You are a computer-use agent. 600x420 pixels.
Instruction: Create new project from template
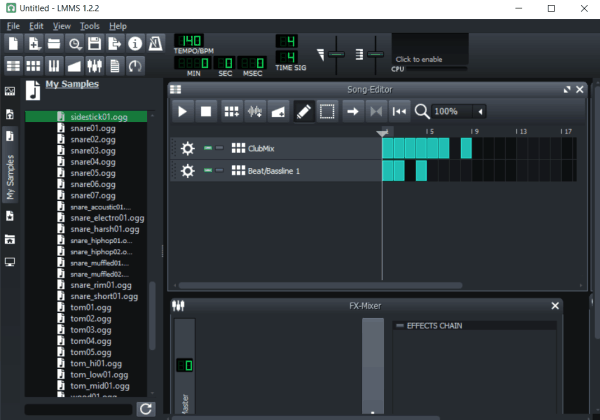click(34, 44)
